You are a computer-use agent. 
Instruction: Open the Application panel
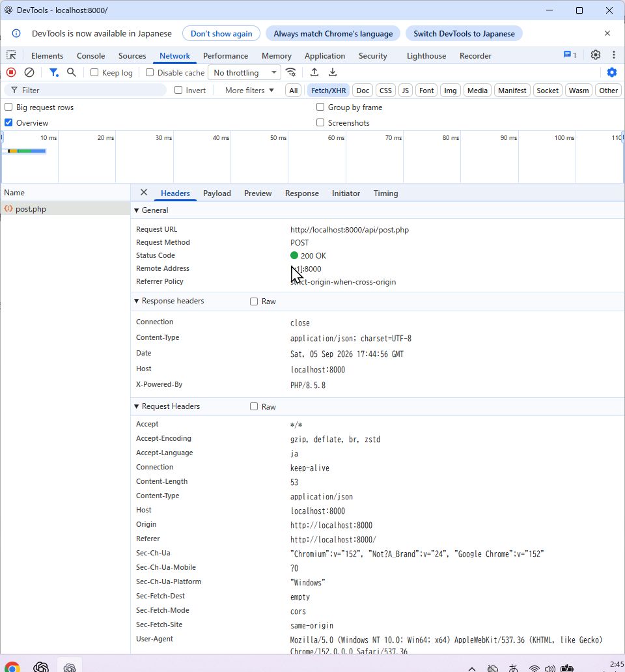point(325,56)
